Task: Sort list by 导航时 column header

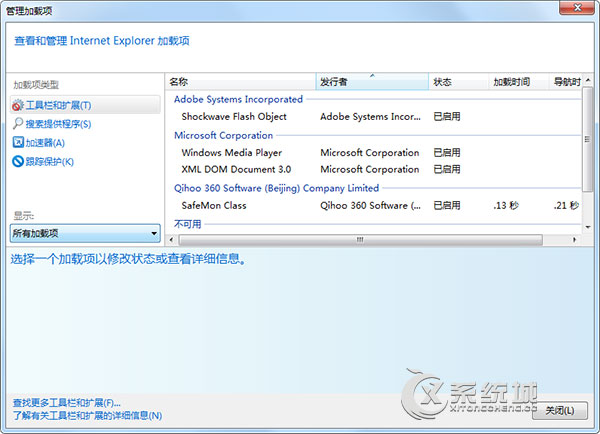Action: pyautogui.click(x=566, y=82)
